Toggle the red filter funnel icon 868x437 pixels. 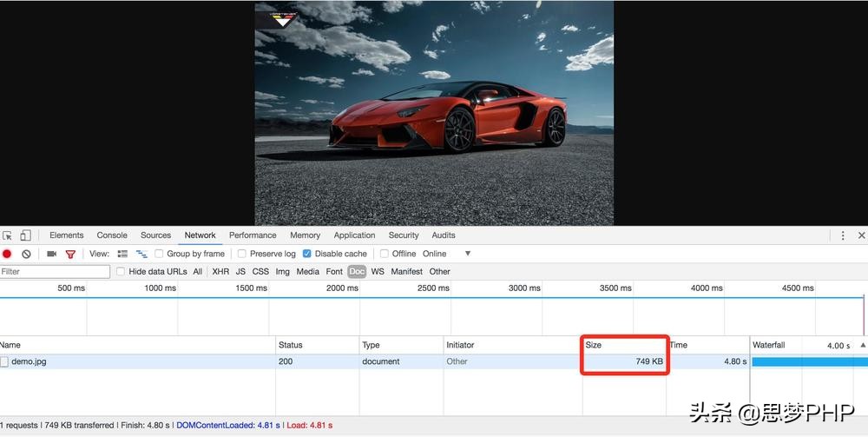coord(70,254)
